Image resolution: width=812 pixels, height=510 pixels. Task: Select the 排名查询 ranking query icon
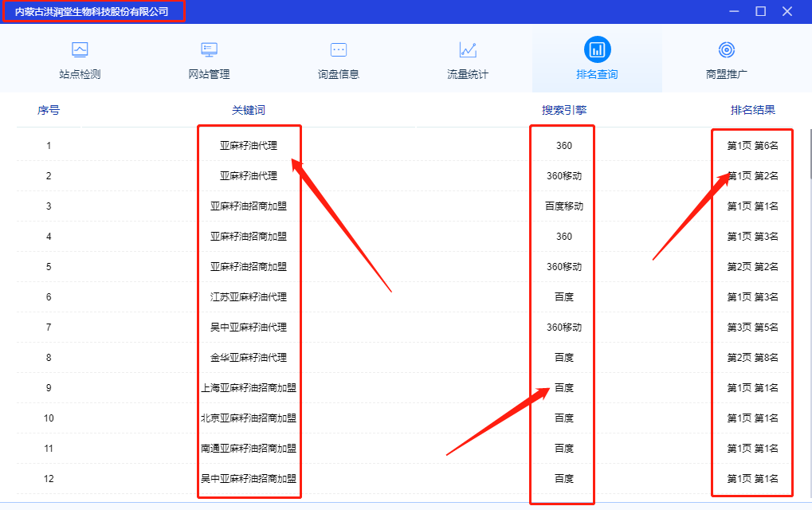pos(596,49)
